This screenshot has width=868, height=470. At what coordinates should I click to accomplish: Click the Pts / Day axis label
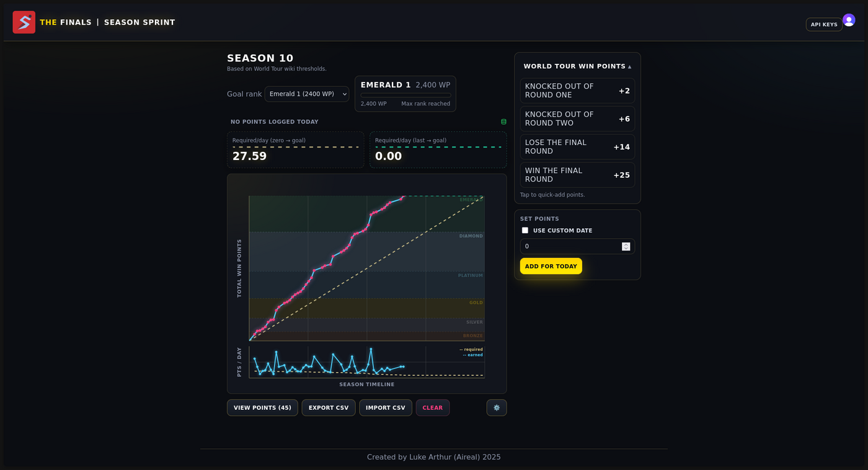click(x=239, y=362)
